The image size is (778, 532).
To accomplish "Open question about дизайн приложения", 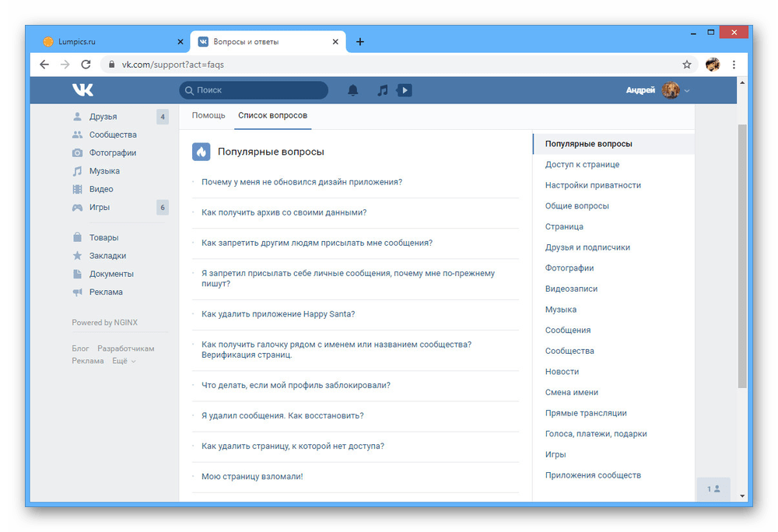I will [x=302, y=182].
